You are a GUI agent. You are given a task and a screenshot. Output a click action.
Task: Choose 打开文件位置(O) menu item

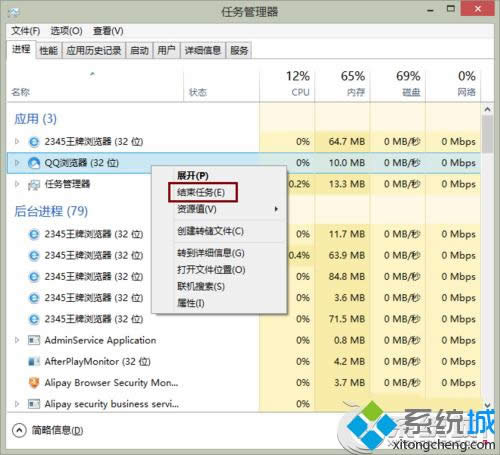coord(211,270)
